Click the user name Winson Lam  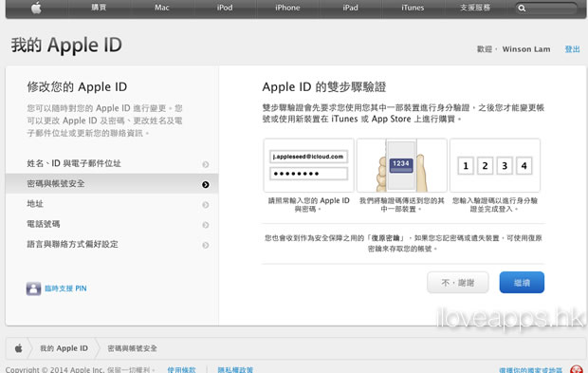click(x=526, y=49)
